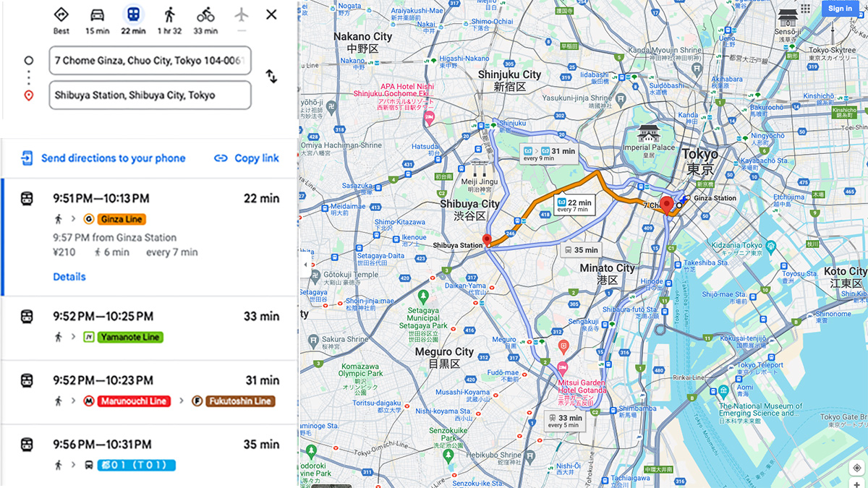Choose the Yamanote Line 33 min route

pyautogui.click(x=149, y=327)
